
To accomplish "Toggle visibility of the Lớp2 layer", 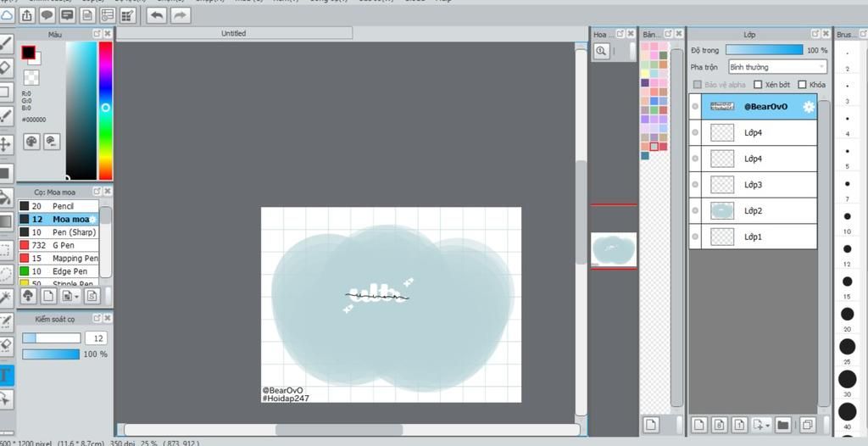I will (695, 210).
